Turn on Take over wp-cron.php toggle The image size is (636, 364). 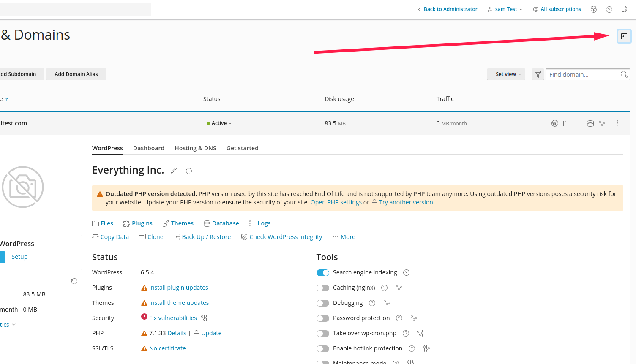[x=323, y=334]
